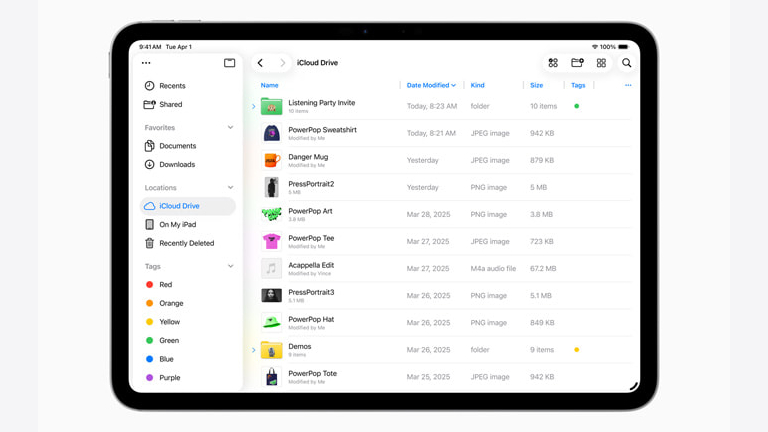Select Demos folder thumbnail
Viewport: 768px width, 432px height.
click(271, 350)
